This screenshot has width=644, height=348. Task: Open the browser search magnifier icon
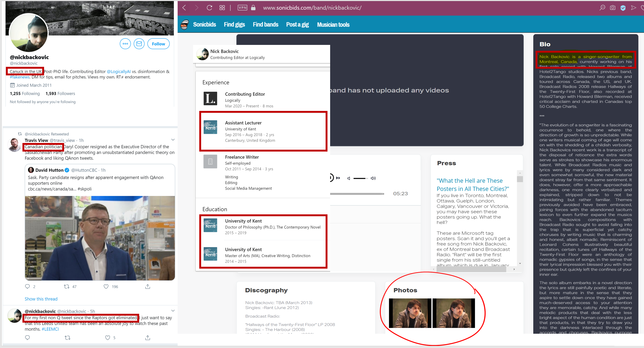(602, 8)
